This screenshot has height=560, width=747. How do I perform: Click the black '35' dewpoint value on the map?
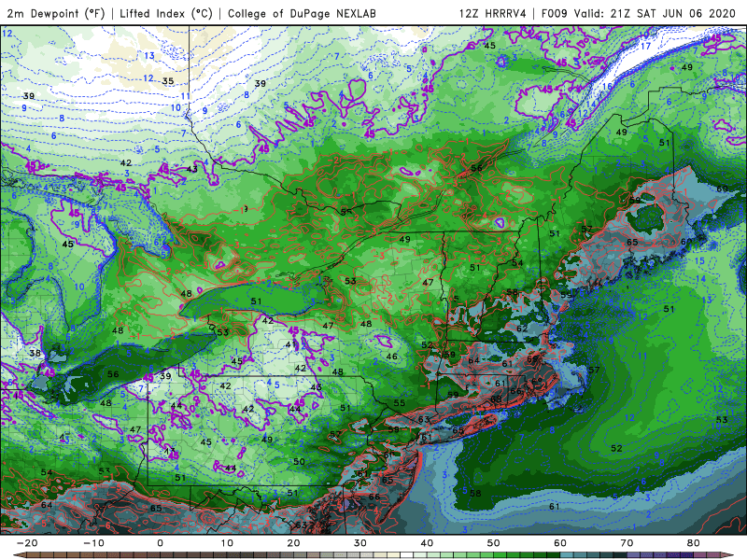point(168,81)
